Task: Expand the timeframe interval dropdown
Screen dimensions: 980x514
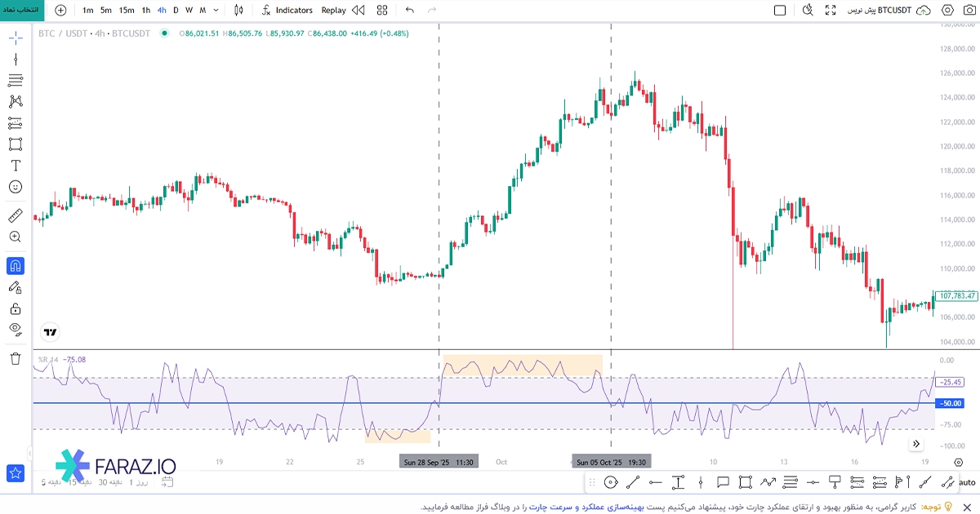Action: pyautogui.click(x=215, y=11)
